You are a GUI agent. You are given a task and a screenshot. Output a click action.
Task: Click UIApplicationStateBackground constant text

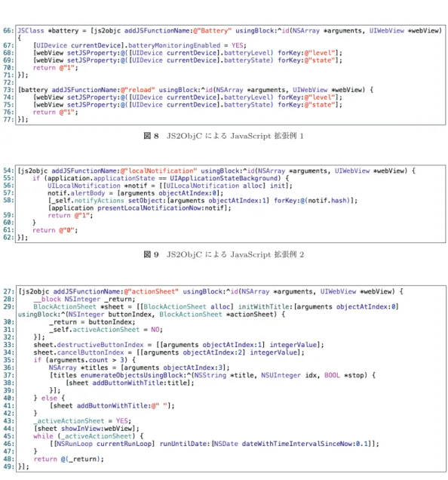226,178
